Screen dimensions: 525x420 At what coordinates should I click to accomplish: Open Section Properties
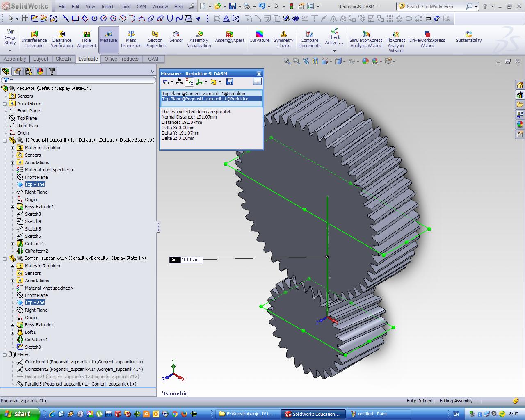155,40
